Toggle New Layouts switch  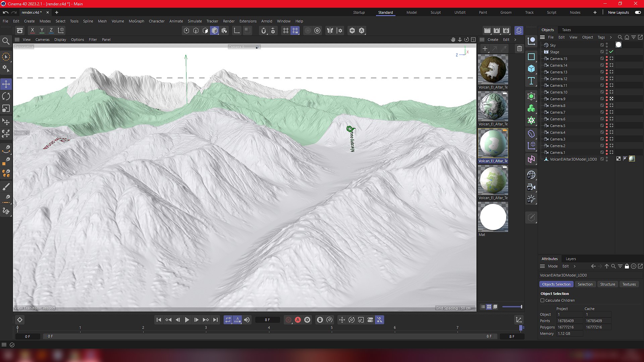638,12
